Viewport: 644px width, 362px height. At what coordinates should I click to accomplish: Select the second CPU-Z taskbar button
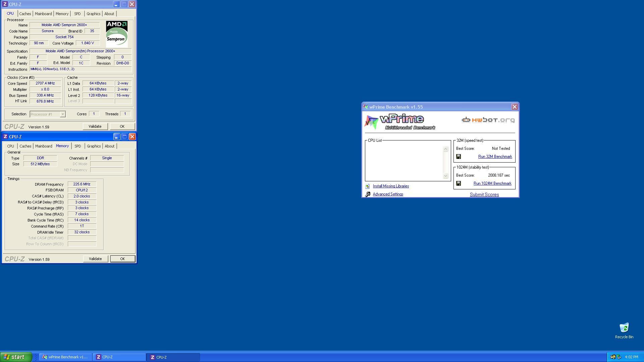click(173, 357)
